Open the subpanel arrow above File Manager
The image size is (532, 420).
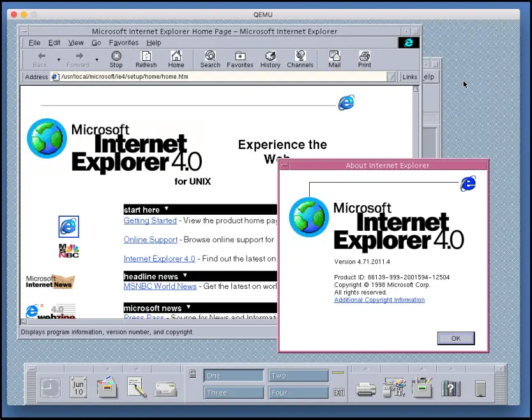(108, 369)
